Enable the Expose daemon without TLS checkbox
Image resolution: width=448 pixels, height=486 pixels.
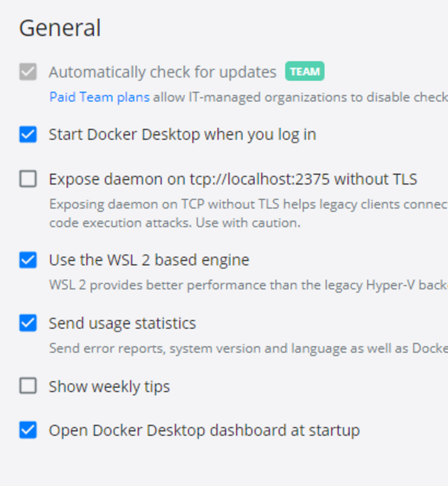28,179
